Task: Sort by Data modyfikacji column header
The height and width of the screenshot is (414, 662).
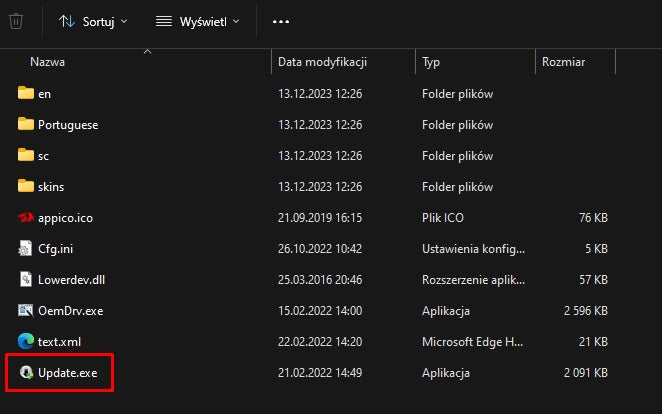Action: pos(322,62)
